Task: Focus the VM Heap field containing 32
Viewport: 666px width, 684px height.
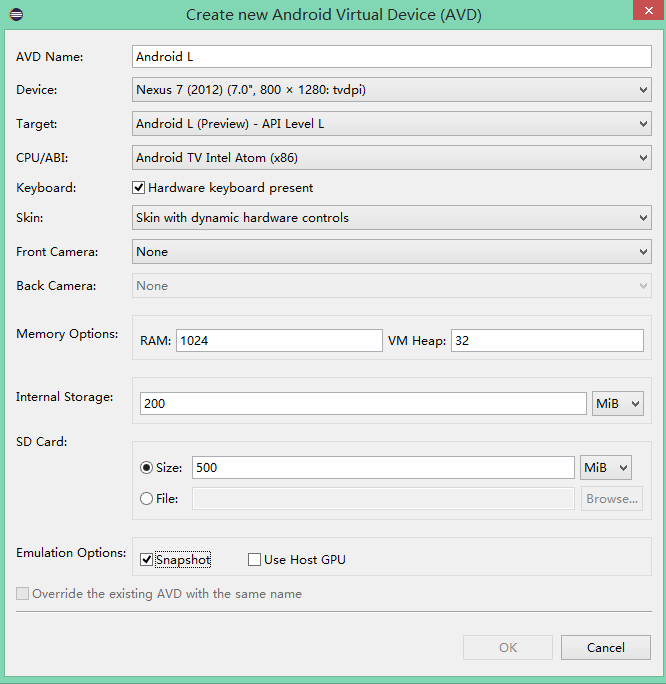Action: tap(547, 341)
